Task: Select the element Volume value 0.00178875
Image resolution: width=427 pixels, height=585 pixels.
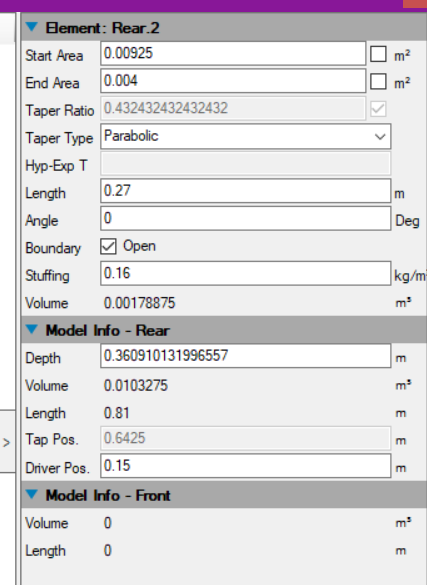Action: [x=139, y=303]
